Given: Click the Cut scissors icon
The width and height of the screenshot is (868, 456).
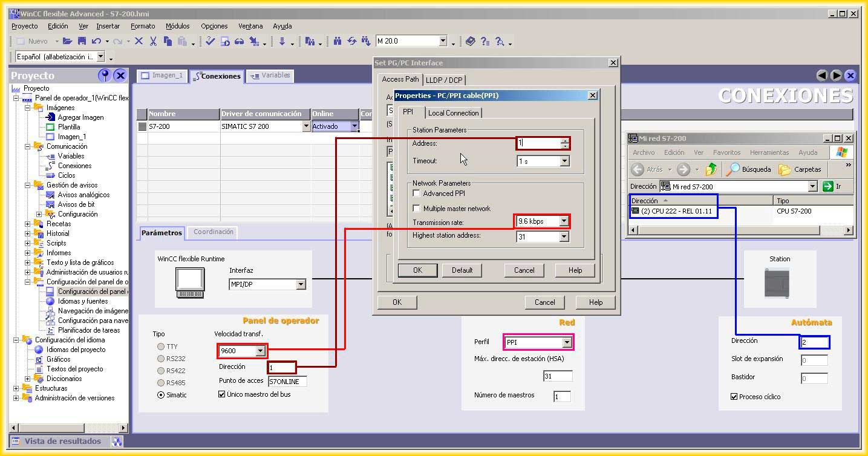Looking at the screenshot, I should tap(153, 41).
